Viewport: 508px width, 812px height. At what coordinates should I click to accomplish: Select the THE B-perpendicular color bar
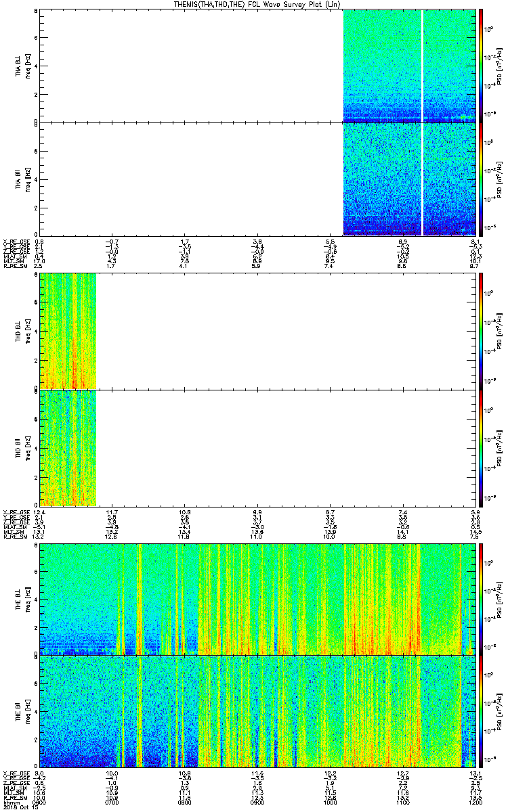pos(482,598)
